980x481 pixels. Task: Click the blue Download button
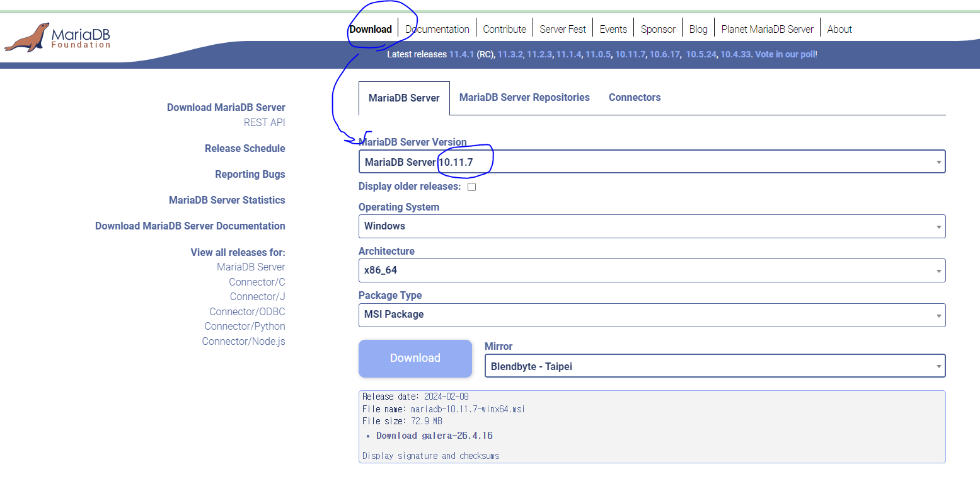[415, 358]
